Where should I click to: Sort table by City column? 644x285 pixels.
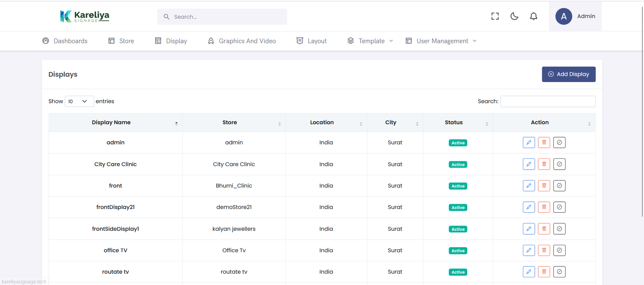(x=395, y=123)
